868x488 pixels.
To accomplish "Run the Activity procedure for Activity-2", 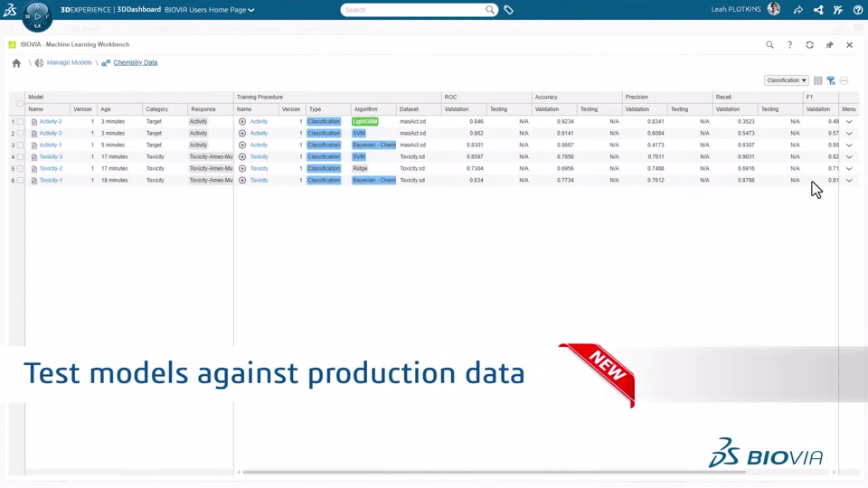I will 242,122.
